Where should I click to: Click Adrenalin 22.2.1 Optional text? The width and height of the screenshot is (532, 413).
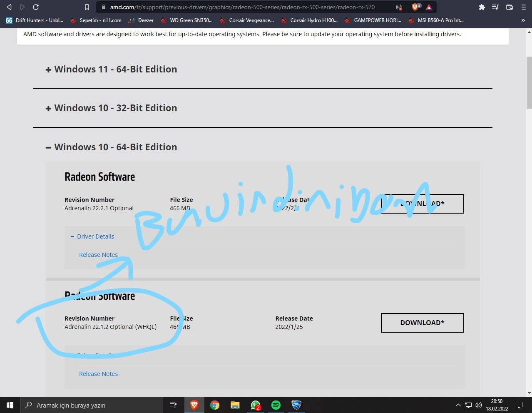coord(99,208)
